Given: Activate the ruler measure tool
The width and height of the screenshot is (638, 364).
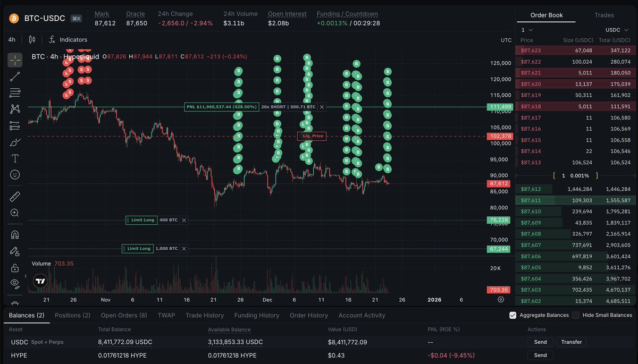Looking at the screenshot, I should pos(15,197).
